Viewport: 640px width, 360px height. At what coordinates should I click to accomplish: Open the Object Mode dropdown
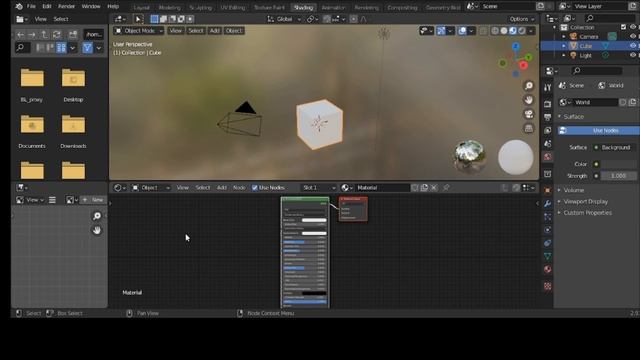pyautogui.click(x=139, y=31)
